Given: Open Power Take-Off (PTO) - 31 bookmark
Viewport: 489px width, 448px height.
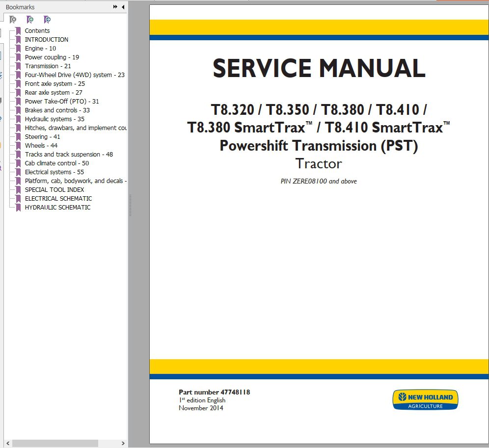Looking at the screenshot, I should 62,101.
